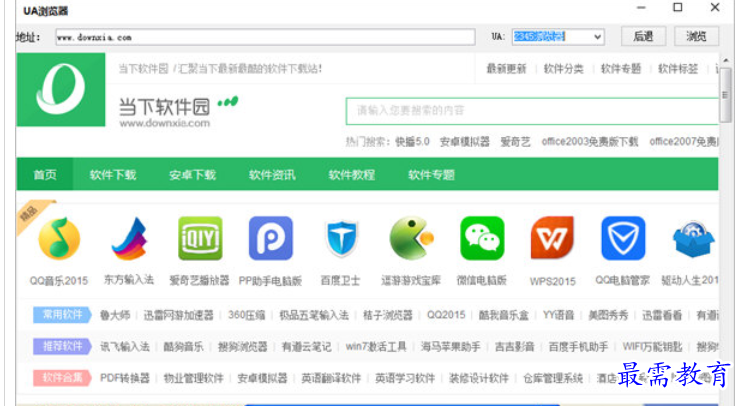The image size is (739, 406).
Task: Open the WPS2015 icon
Action: pyautogui.click(x=552, y=238)
